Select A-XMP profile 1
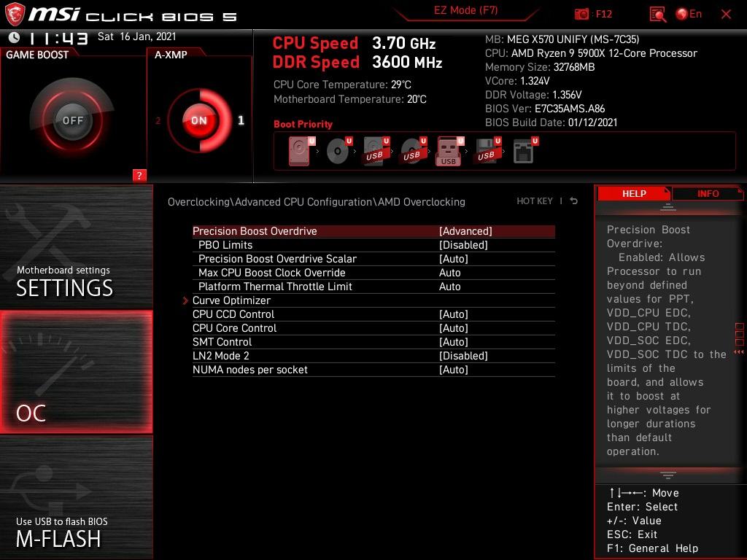This screenshot has height=560, width=747. pos(241,120)
